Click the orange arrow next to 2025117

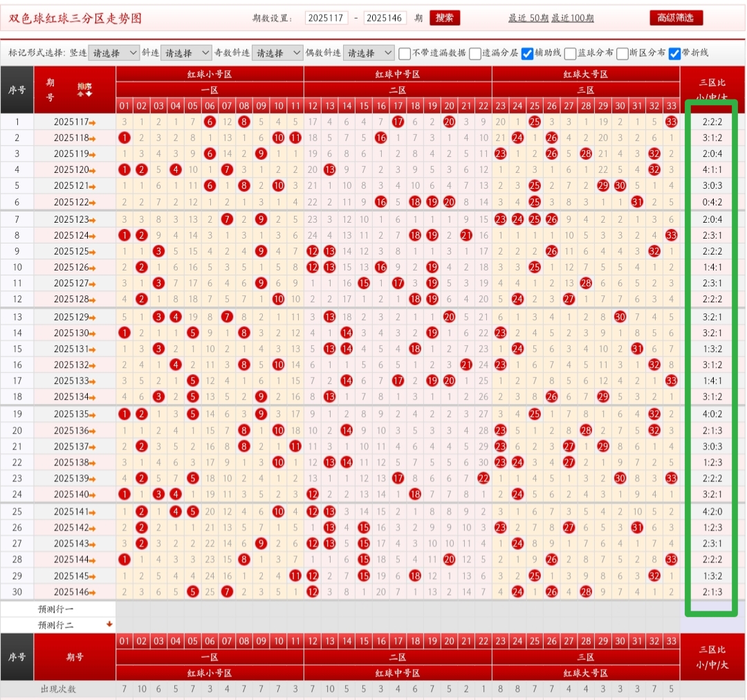(x=93, y=123)
